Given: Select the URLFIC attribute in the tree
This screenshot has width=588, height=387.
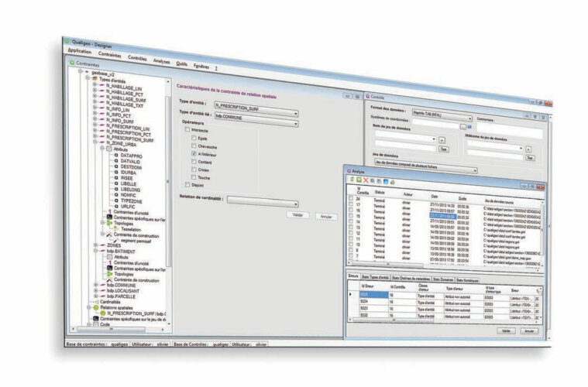Looking at the screenshot, I should pos(128,207).
